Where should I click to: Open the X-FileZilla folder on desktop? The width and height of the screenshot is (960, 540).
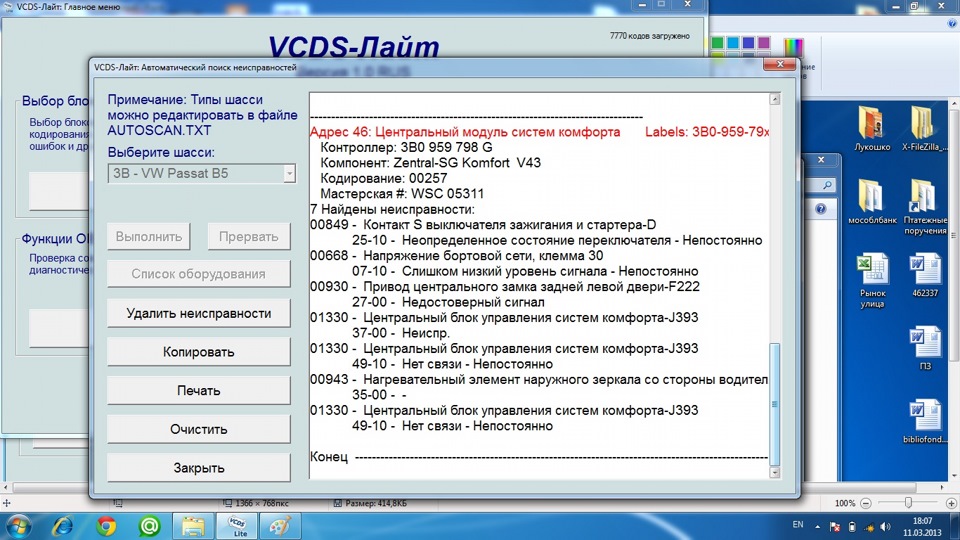[923, 129]
